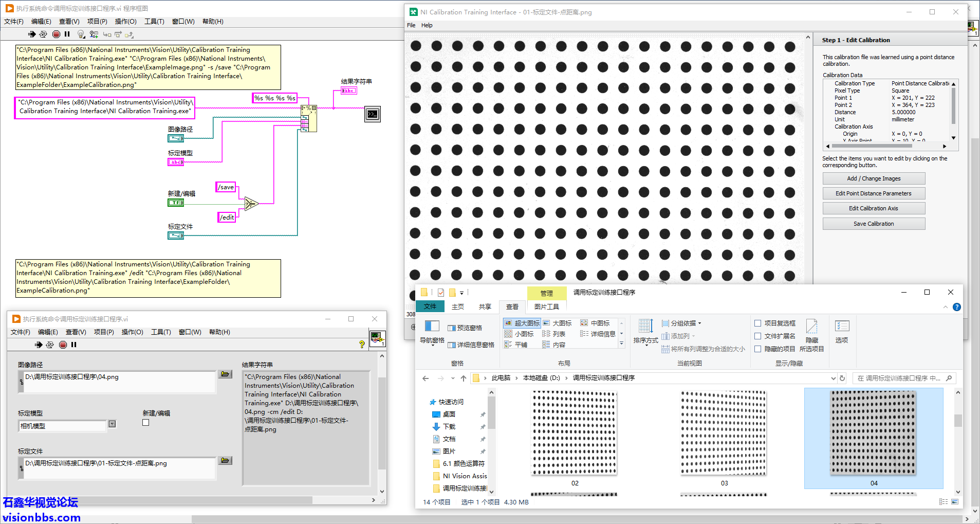Click the Pause button in front panel toolbar
Viewport: 980px width, 524px height.
tap(74, 345)
